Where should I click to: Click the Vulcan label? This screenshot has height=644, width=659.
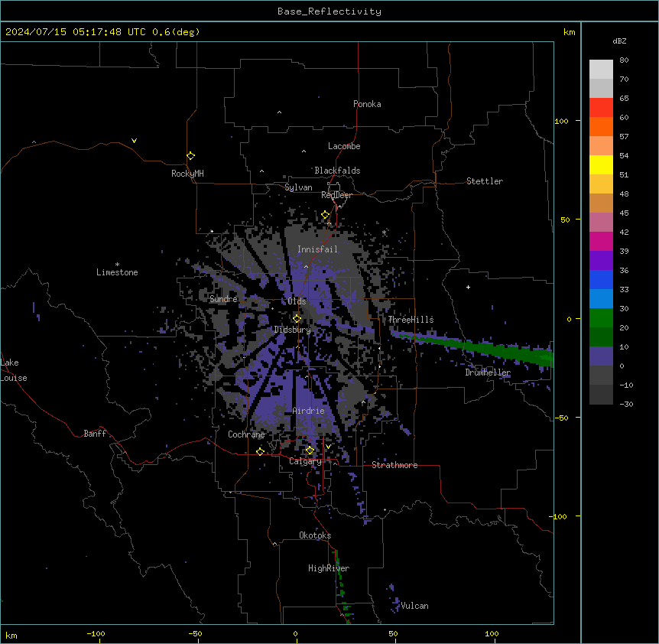point(415,606)
